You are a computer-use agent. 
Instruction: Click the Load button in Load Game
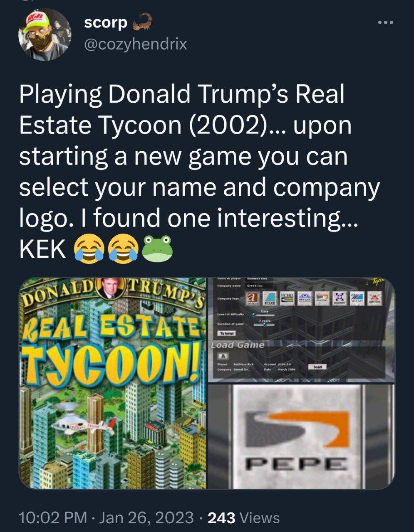click(317, 367)
